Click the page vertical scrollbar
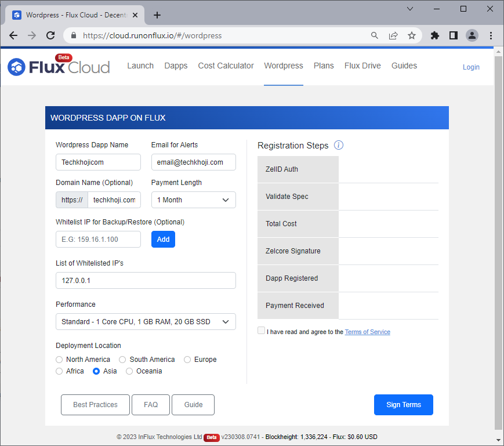Screen dimensions: 504x446 tap(498, 242)
